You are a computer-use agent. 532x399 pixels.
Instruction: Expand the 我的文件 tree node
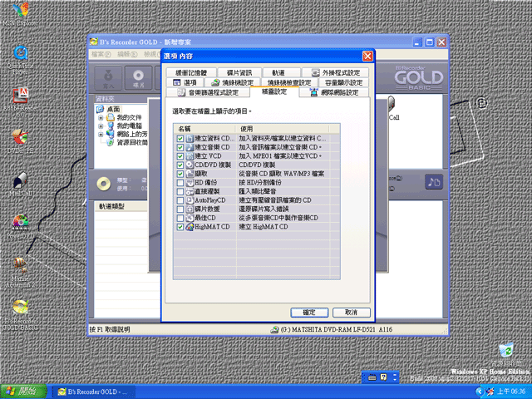(x=101, y=118)
